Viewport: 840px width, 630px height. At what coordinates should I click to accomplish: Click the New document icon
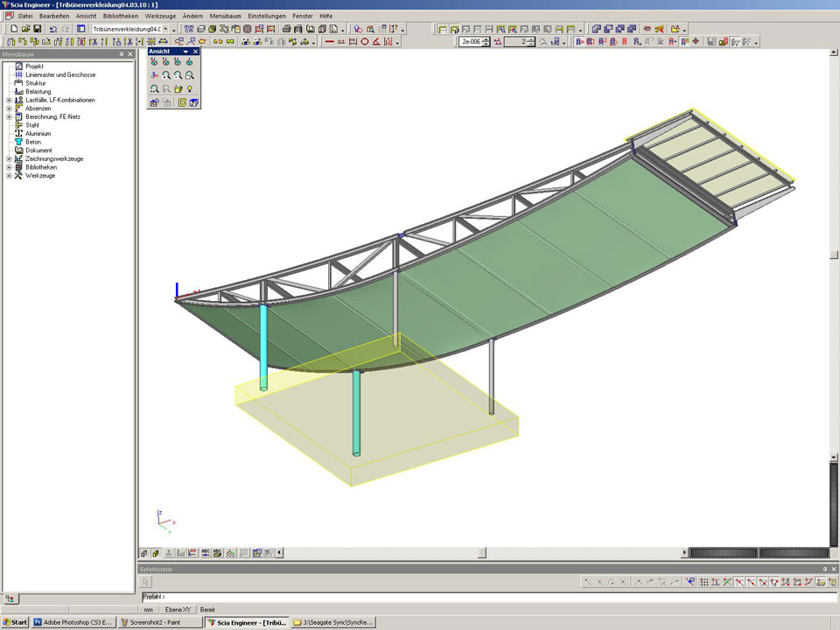(x=14, y=29)
